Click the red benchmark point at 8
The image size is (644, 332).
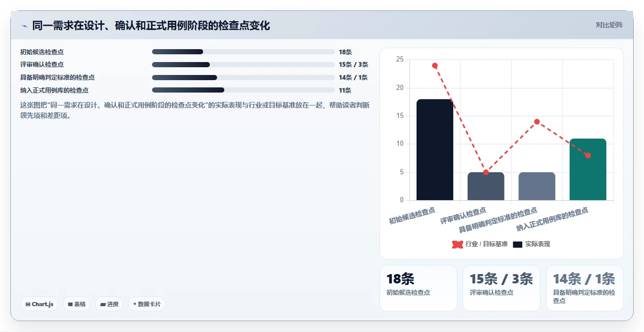pos(588,155)
